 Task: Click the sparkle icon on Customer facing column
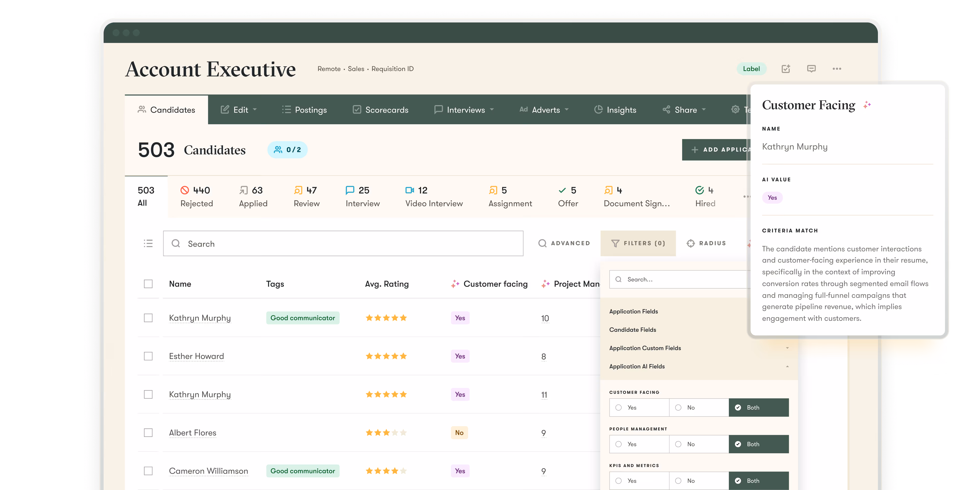(455, 284)
